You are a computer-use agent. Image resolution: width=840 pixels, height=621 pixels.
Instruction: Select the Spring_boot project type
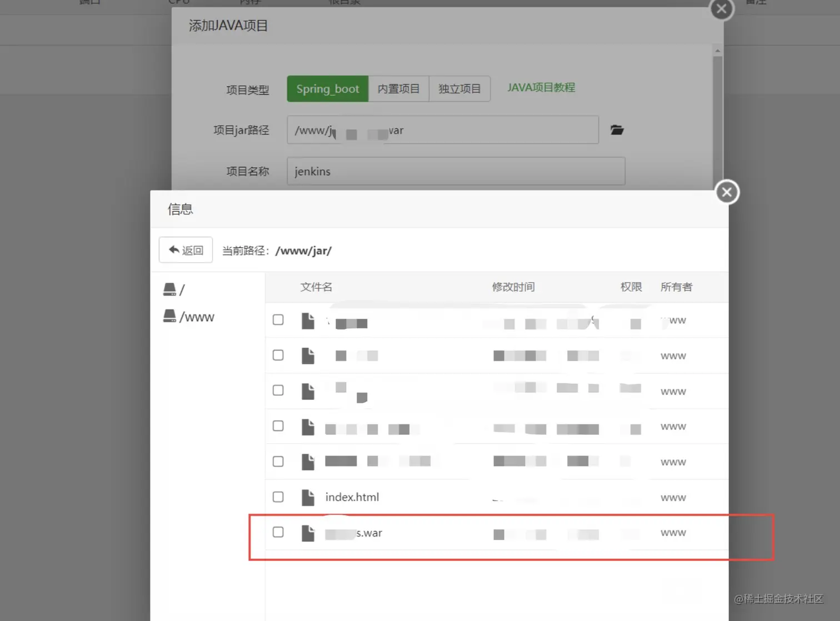click(328, 89)
